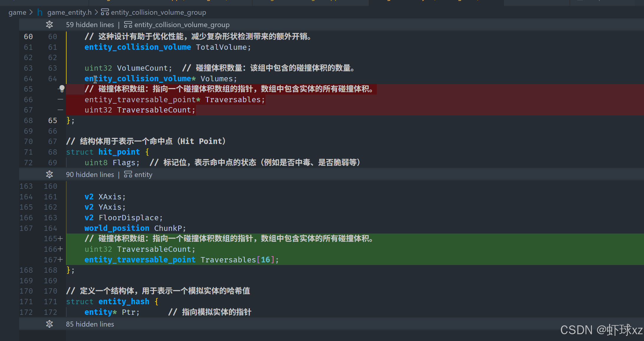The height and width of the screenshot is (341, 644).
Task: Click the unfold icon beside 90 hidden lines
Action: click(49, 175)
